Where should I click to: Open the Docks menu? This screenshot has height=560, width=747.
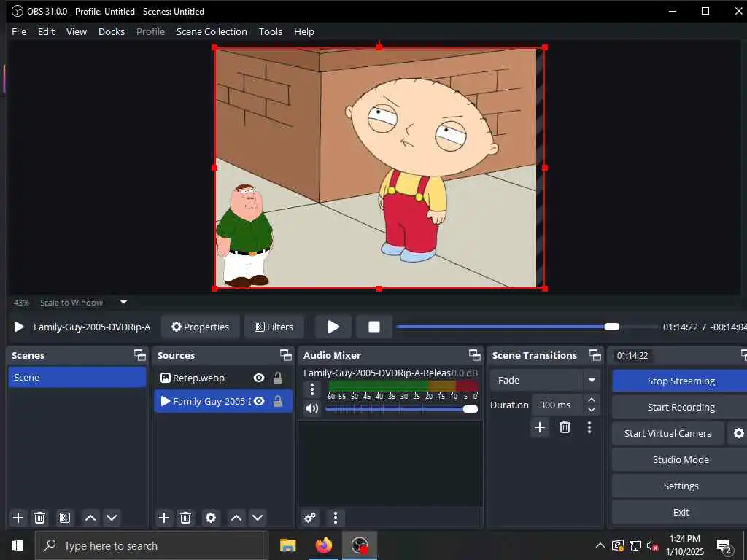112,31
